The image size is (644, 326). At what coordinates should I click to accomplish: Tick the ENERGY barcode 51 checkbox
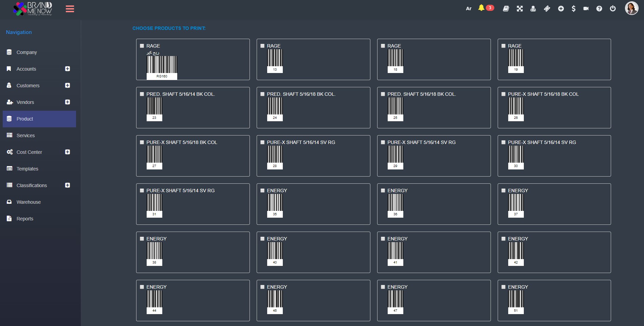pyautogui.click(x=503, y=287)
